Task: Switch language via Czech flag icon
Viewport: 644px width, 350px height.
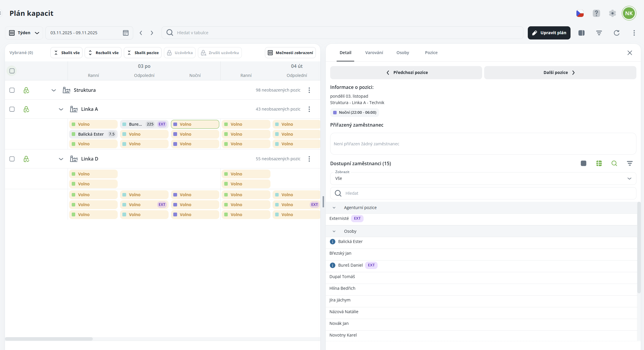Action: [x=580, y=13]
